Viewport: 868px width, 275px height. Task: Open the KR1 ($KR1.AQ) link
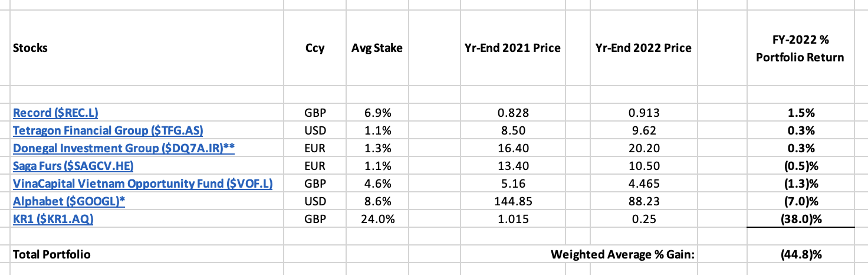tap(53, 218)
